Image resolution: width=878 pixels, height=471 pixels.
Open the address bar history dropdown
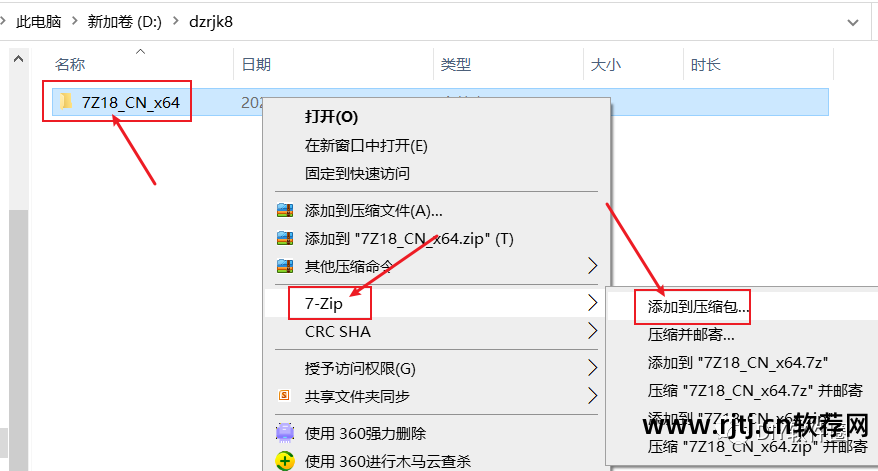853,22
